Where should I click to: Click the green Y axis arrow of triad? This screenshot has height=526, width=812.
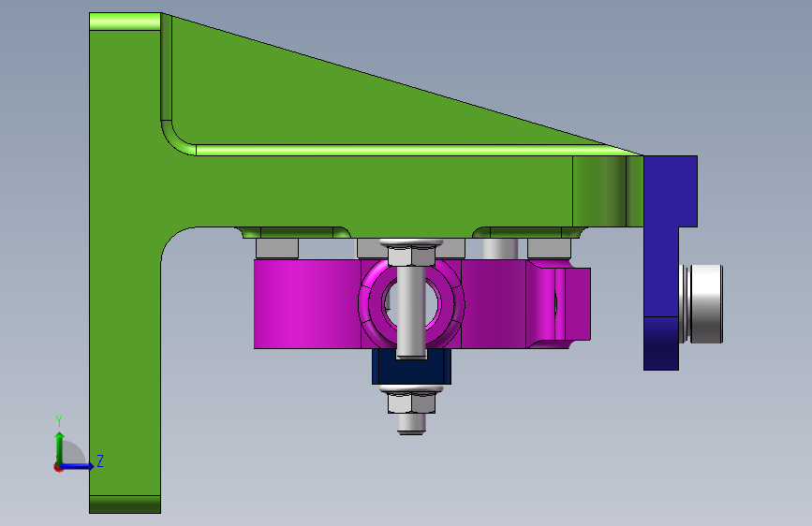[60, 447]
